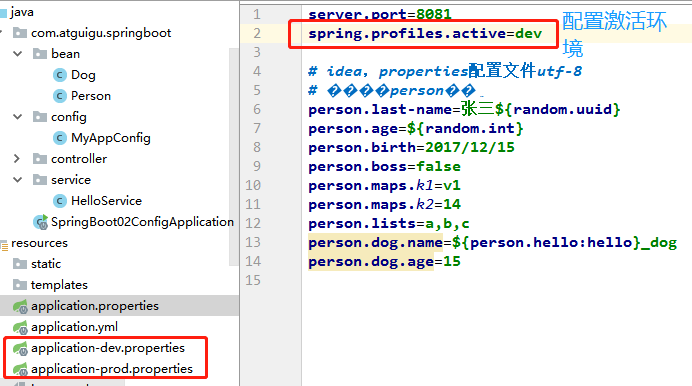This screenshot has height=386, width=692.
Task: Select the com.atguigu.springboot package
Action: [101, 33]
